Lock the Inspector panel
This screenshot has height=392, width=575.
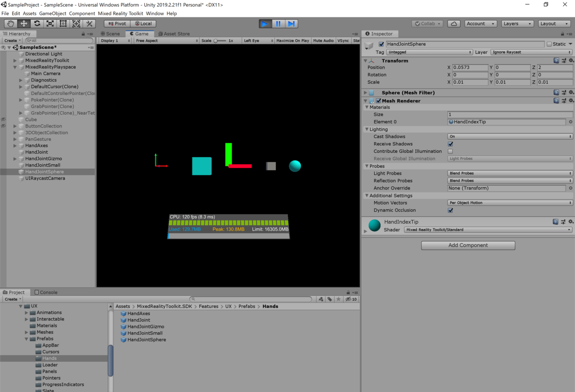(563, 34)
